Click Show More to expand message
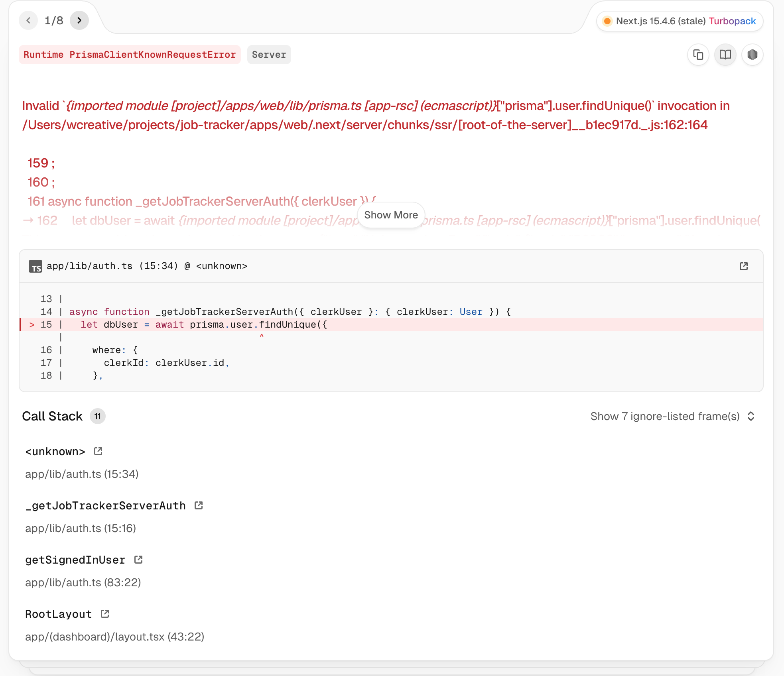Viewport: 784px width, 676px height. 391,215
